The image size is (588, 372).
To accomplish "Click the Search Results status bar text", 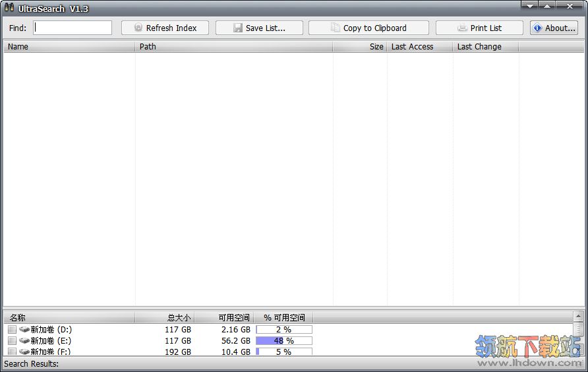I will [31, 363].
